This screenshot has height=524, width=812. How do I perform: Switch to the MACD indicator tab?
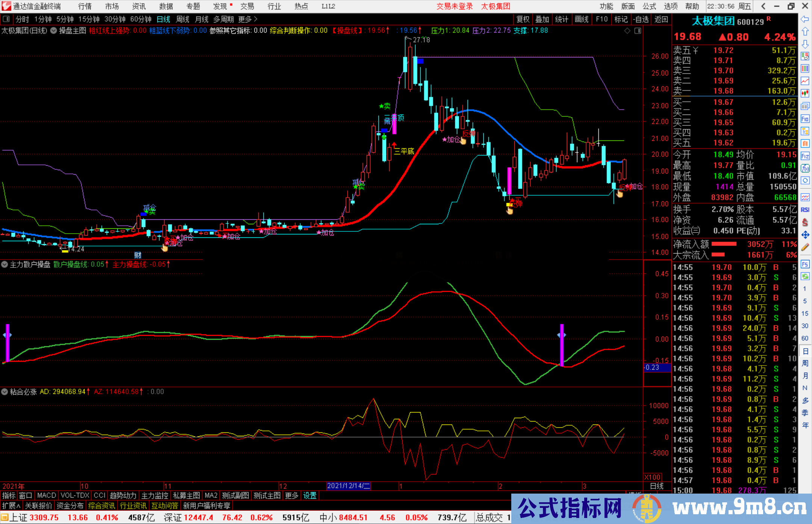tap(47, 495)
